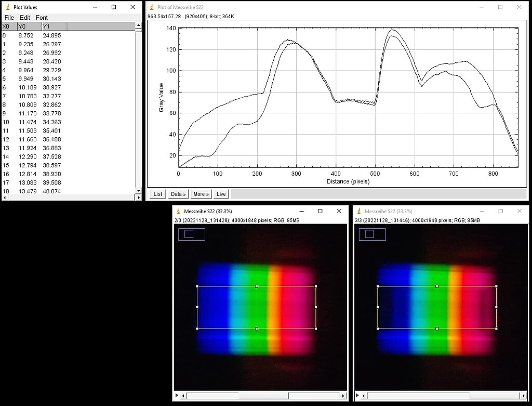Click the right scroll arrow of the right image window
Screen dimensions: 532x406
click(524, 396)
